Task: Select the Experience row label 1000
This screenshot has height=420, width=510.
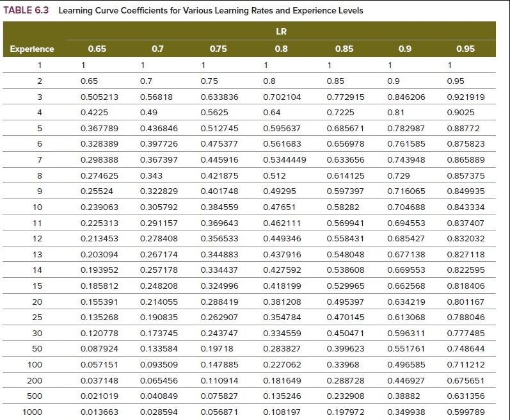Action: tap(32, 412)
